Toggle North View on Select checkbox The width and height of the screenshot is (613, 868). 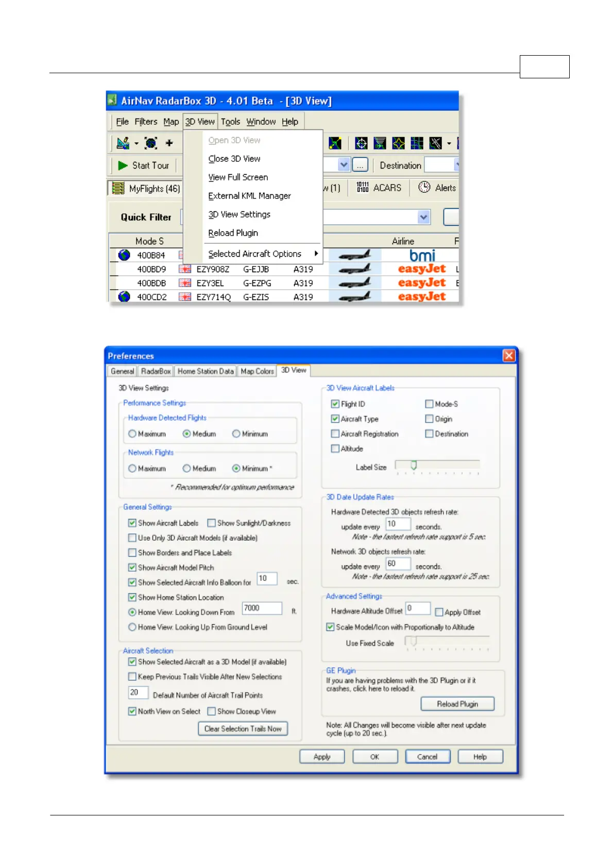tap(132, 711)
